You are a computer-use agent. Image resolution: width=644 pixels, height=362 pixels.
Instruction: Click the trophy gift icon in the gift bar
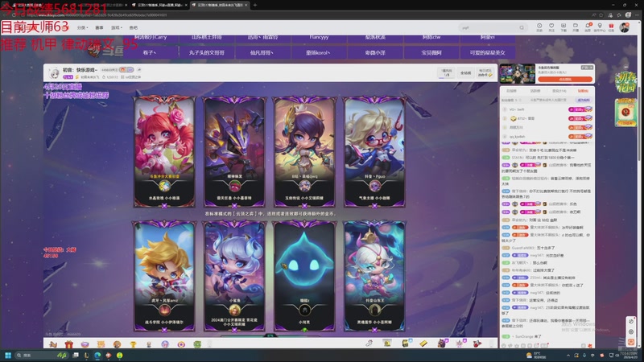[x=133, y=344]
